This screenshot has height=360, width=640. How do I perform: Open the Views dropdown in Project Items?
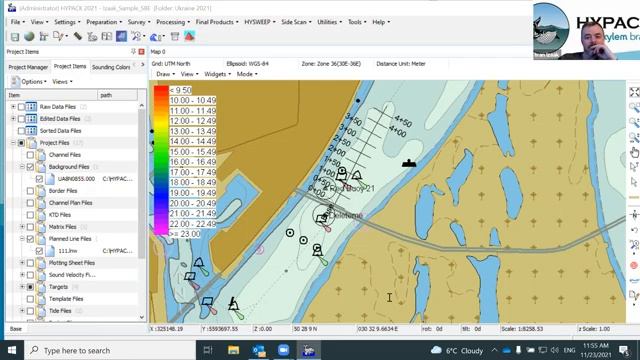[x=62, y=82]
